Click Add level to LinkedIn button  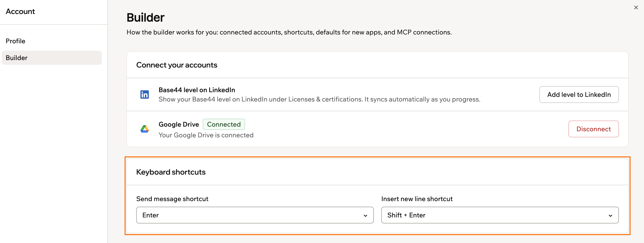[579, 94]
